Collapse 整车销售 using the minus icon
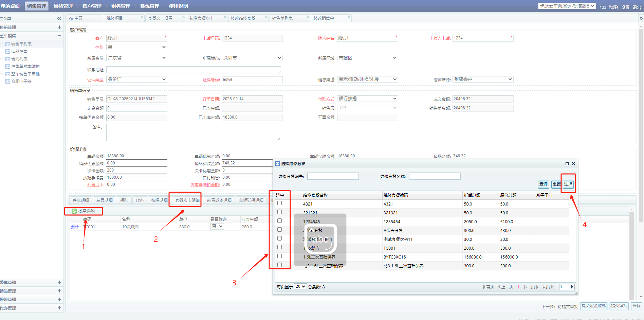 (59, 36)
